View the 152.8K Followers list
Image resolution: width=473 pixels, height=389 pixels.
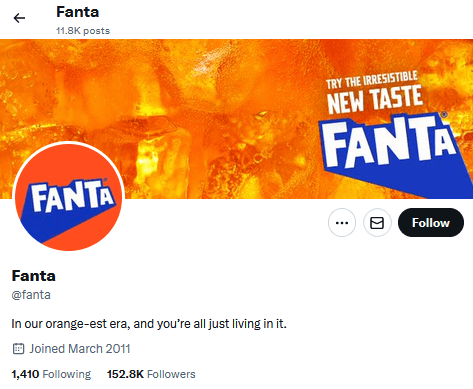pyautogui.click(x=151, y=374)
